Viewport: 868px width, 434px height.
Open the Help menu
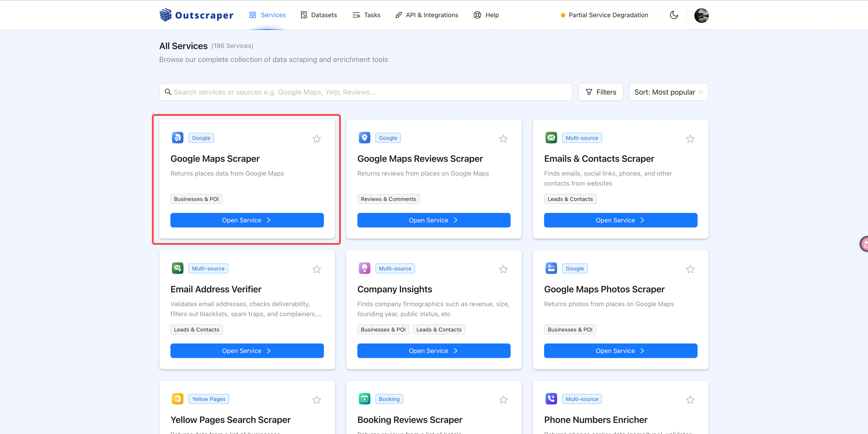point(486,15)
